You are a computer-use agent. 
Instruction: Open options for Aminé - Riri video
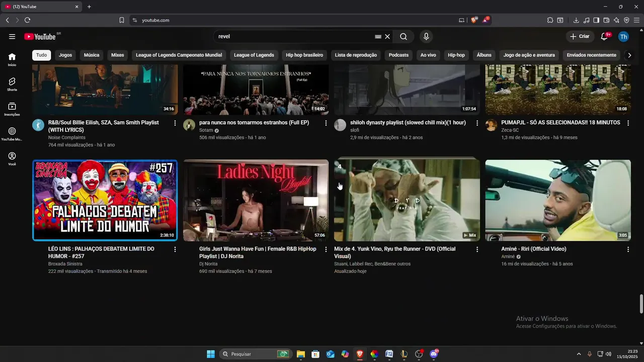[628, 249]
